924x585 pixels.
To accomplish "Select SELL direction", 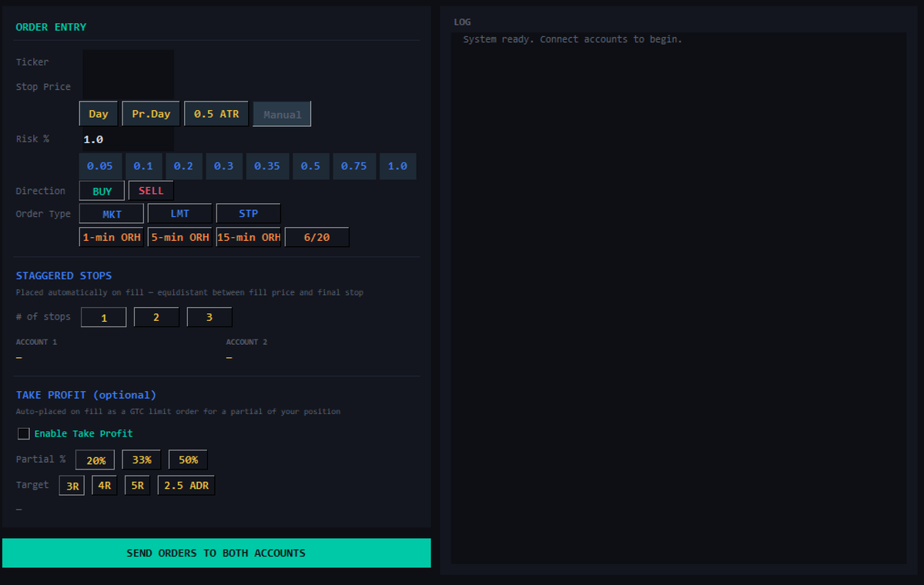I will 151,191.
